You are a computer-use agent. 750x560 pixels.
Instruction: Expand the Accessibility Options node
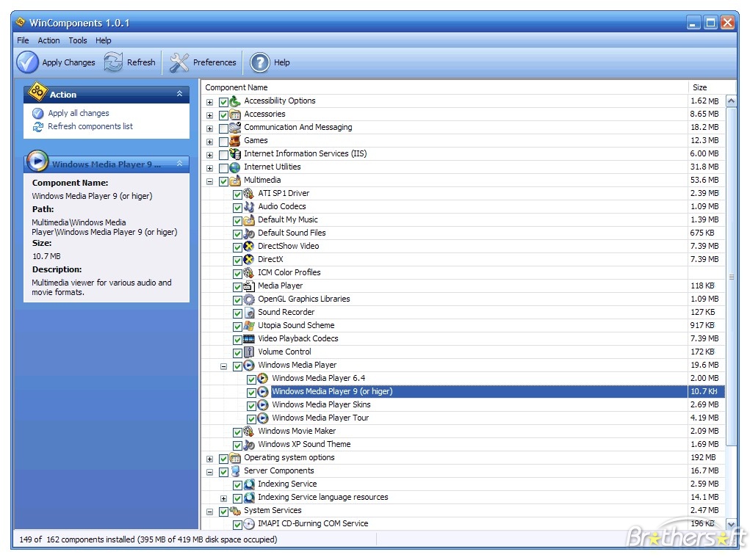[x=209, y=102]
